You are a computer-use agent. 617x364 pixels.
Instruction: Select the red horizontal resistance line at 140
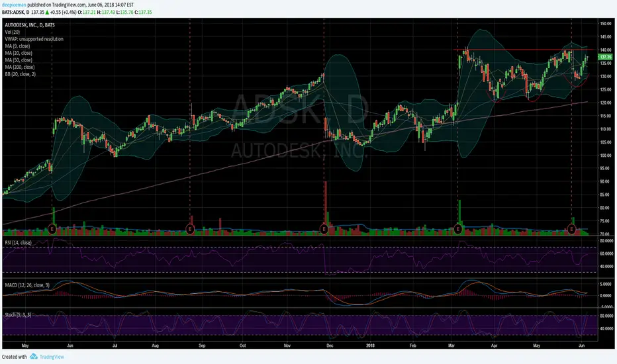[524, 50]
